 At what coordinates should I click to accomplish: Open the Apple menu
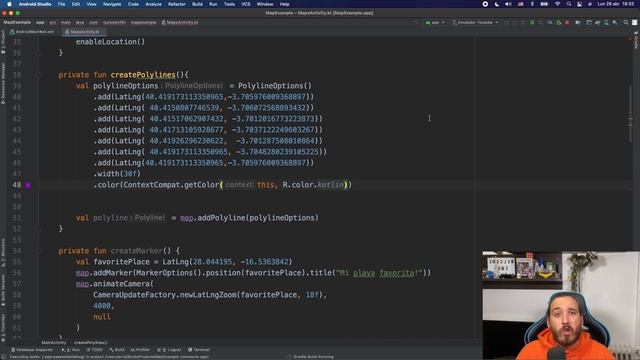pos(9,4)
